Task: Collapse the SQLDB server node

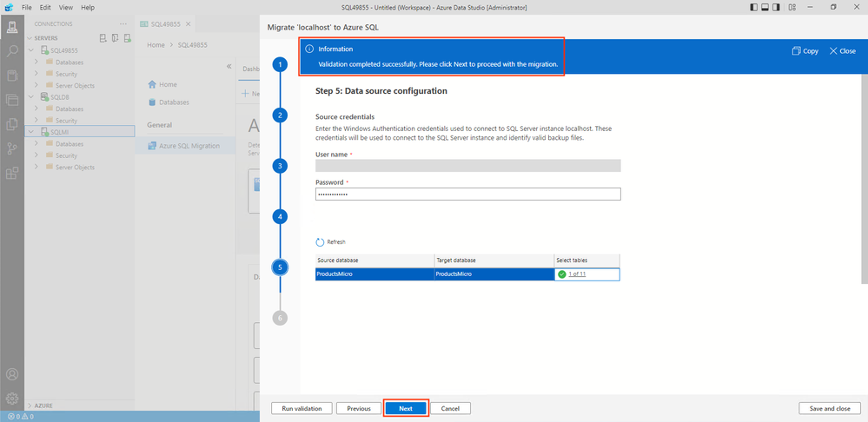Action: click(x=30, y=96)
